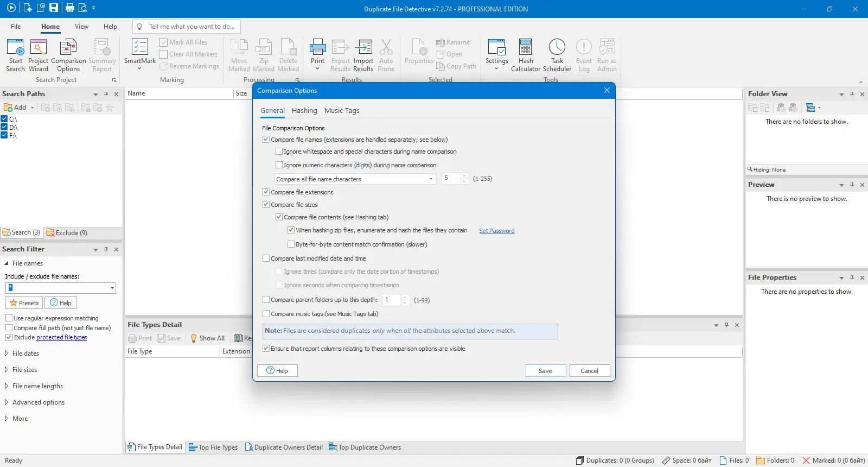Toggle Compare file sizes checkbox

pyautogui.click(x=266, y=205)
